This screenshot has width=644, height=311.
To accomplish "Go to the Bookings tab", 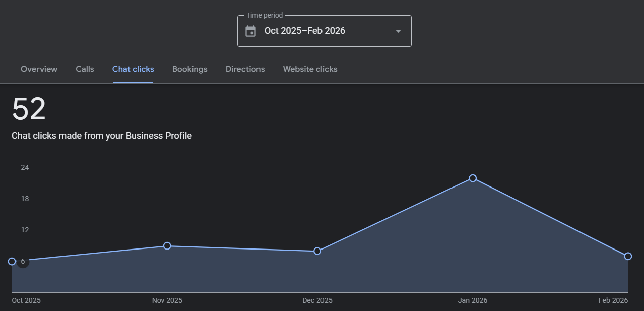I will 189,69.
